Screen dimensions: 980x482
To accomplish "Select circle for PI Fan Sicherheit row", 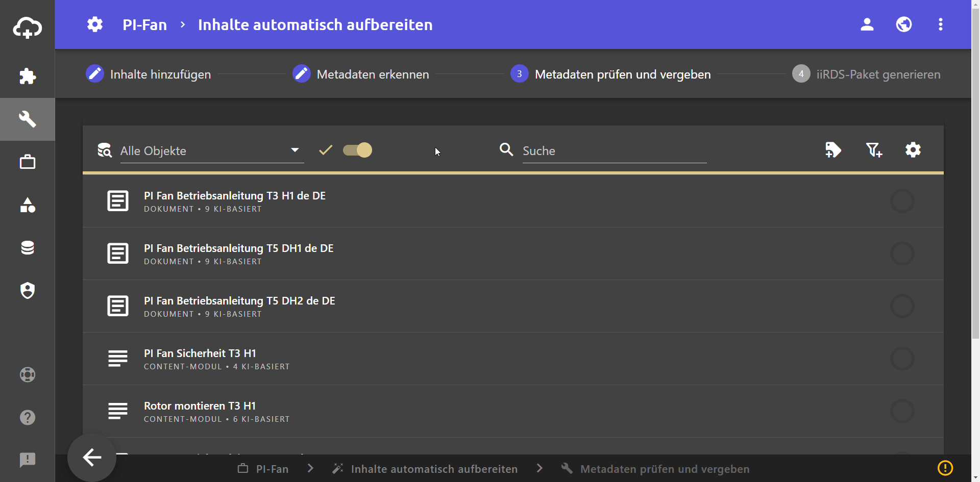I will click(902, 359).
